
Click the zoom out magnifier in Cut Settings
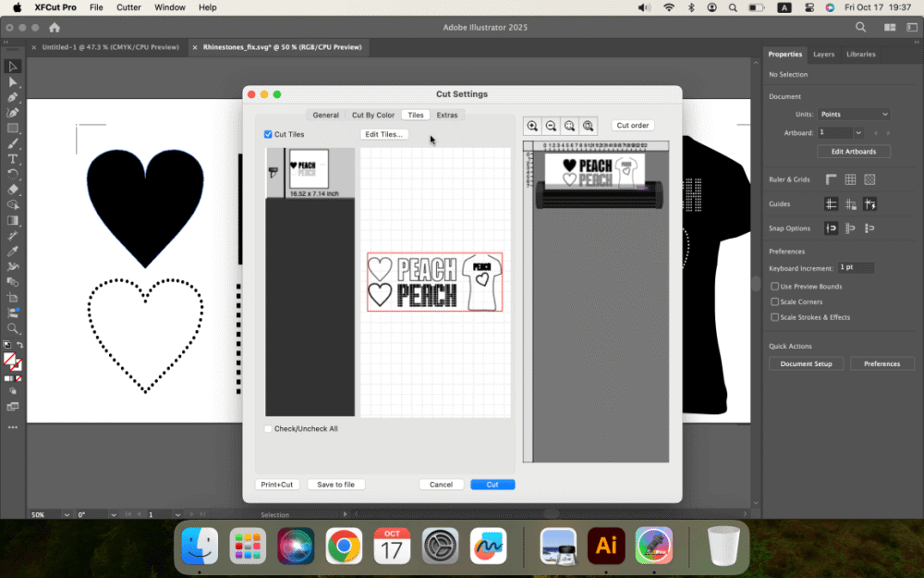(551, 126)
